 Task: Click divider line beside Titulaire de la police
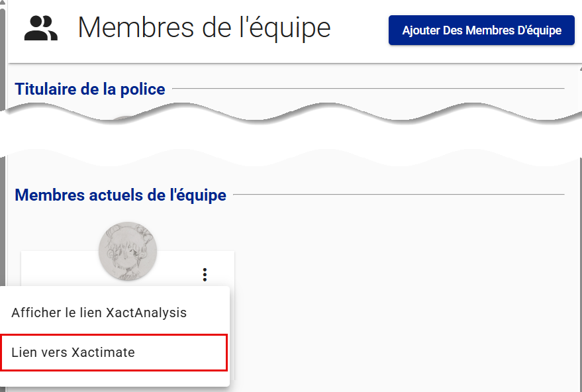point(367,88)
